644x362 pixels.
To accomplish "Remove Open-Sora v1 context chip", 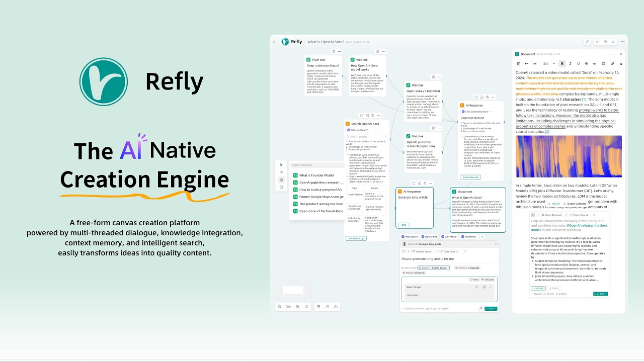I will pos(464,251).
